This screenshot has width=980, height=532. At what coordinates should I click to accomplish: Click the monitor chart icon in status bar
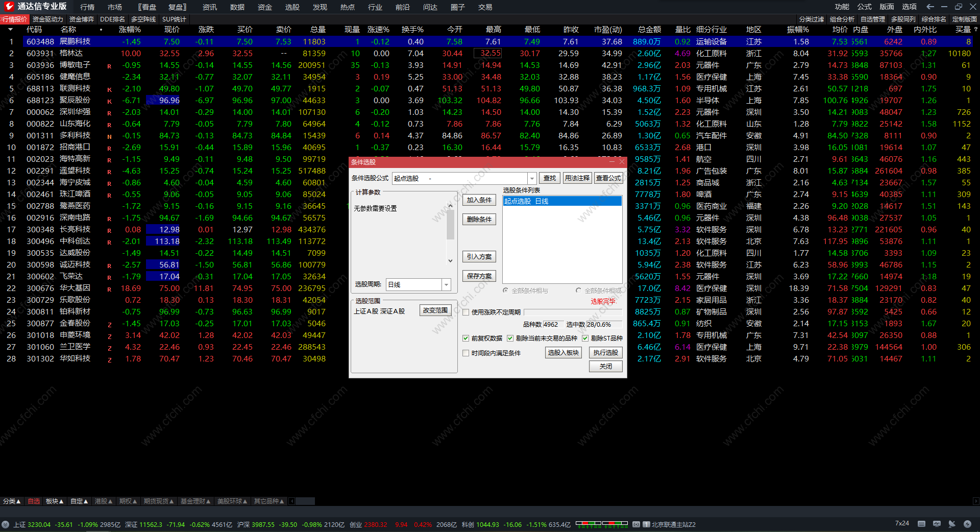click(x=937, y=524)
